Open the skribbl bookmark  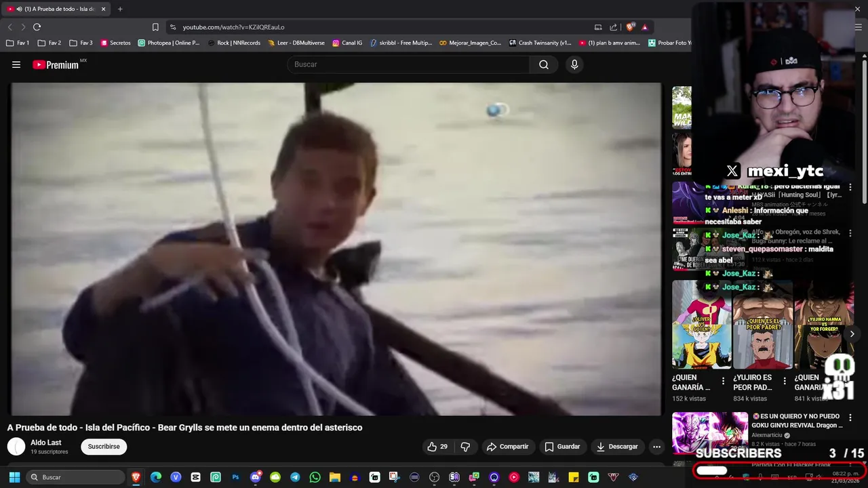point(401,43)
